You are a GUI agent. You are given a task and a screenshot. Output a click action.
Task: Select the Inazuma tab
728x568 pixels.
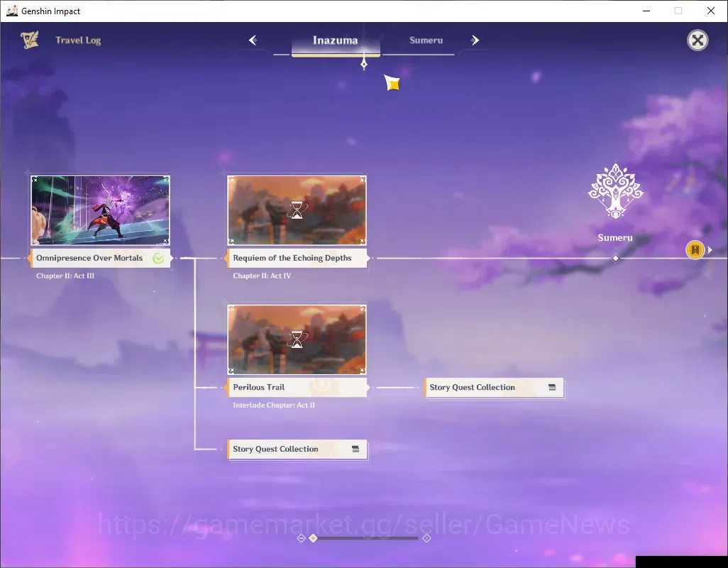335,40
